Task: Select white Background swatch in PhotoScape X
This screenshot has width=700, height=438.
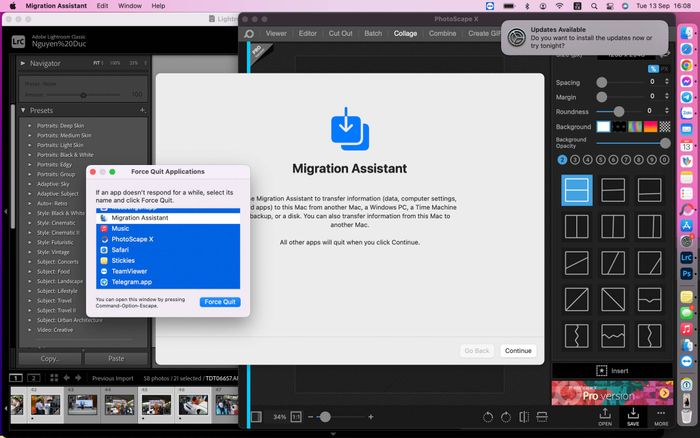Action: coord(603,126)
